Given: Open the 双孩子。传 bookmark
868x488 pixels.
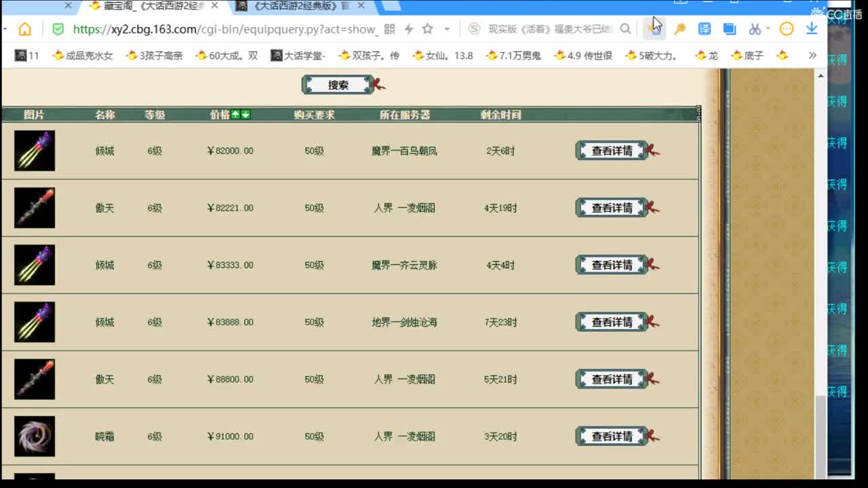Looking at the screenshot, I should [x=370, y=56].
